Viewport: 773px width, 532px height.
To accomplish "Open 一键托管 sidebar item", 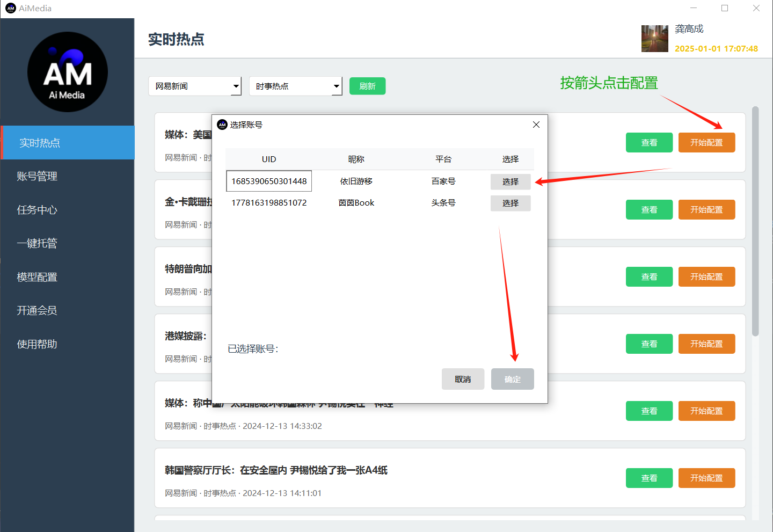I will (37, 243).
